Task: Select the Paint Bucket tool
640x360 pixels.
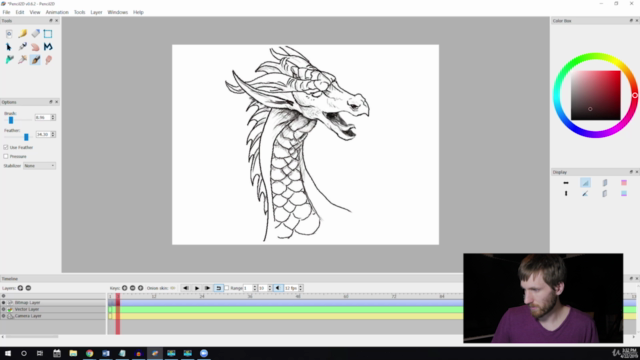Action: [x=9, y=60]
